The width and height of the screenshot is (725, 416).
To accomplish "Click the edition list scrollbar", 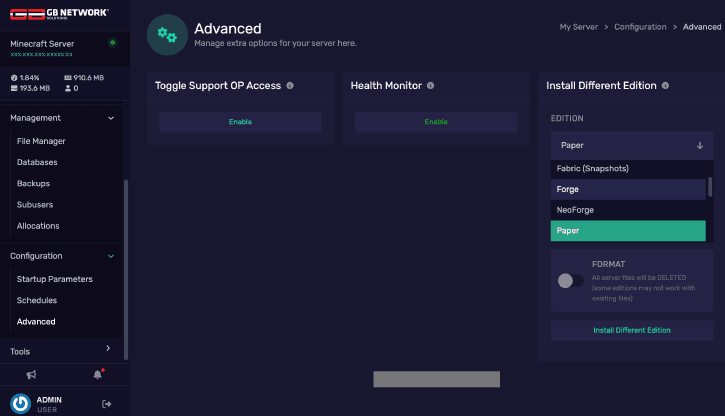I will 710,187.
